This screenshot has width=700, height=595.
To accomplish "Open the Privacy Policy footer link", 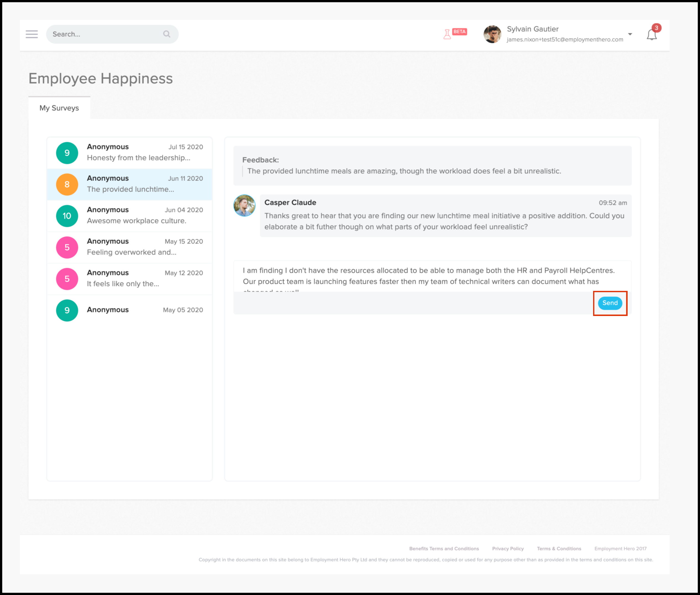I will click(x=507, y=548).
